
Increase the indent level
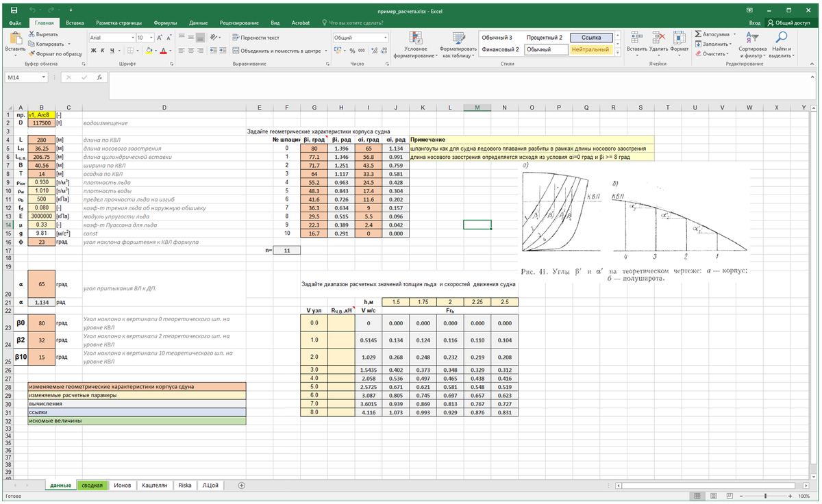224,51
